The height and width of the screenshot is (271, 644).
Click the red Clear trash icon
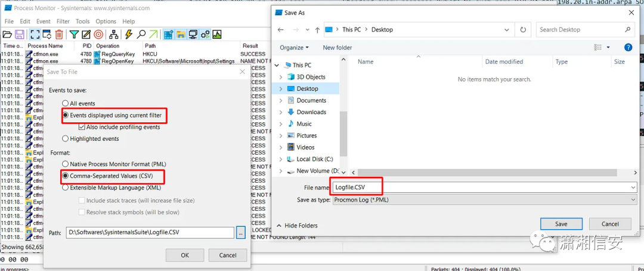(58, 35)
